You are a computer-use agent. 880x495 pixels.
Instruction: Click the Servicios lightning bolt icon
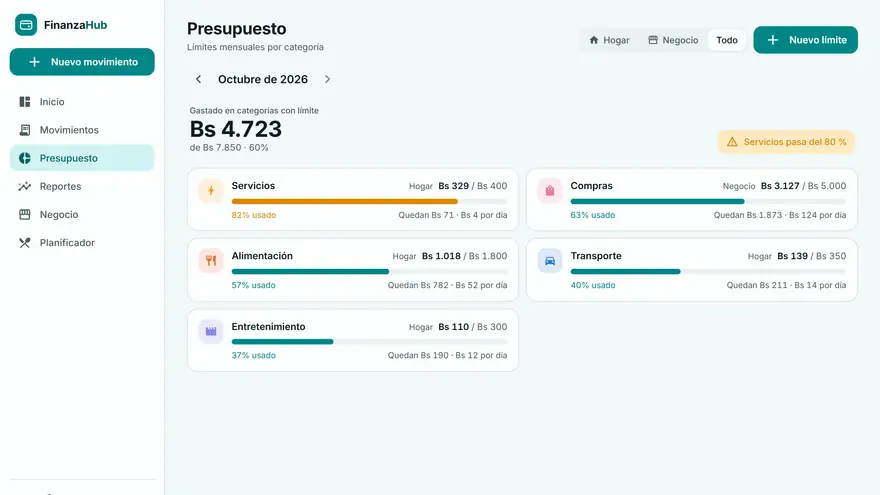click(x=211, y=191)
